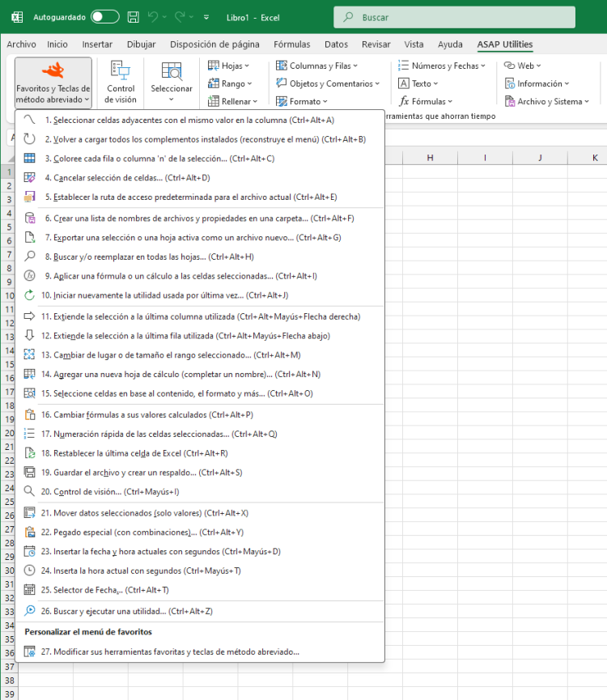Click folder icon of Establecer la ruta entry
The image size is (607, 700).
click(29, 197)
